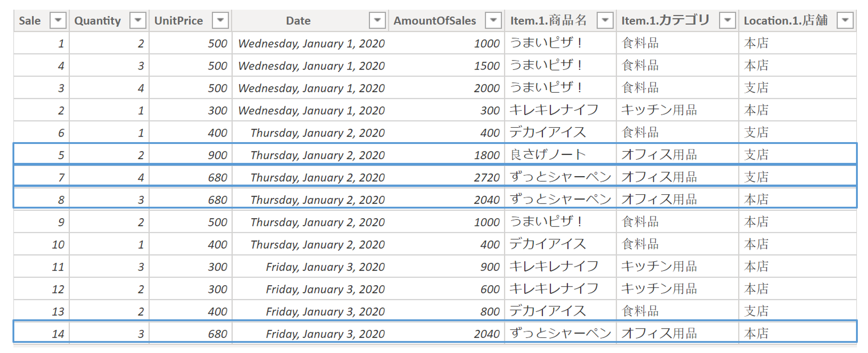The image size is (868, 353).
Task: Select Sale 11's Friday, January 3 date cell
Action: [325, 267]
